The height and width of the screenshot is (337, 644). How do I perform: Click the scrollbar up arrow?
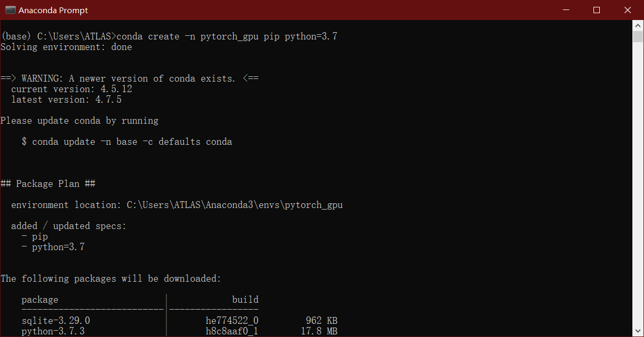[x=638, y=25]
